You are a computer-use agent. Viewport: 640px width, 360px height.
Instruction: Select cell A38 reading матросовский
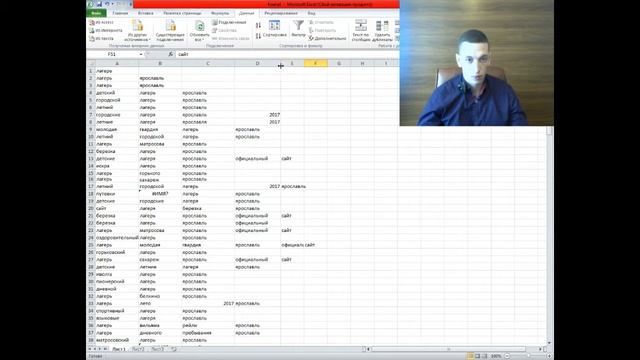coord(117,340)
